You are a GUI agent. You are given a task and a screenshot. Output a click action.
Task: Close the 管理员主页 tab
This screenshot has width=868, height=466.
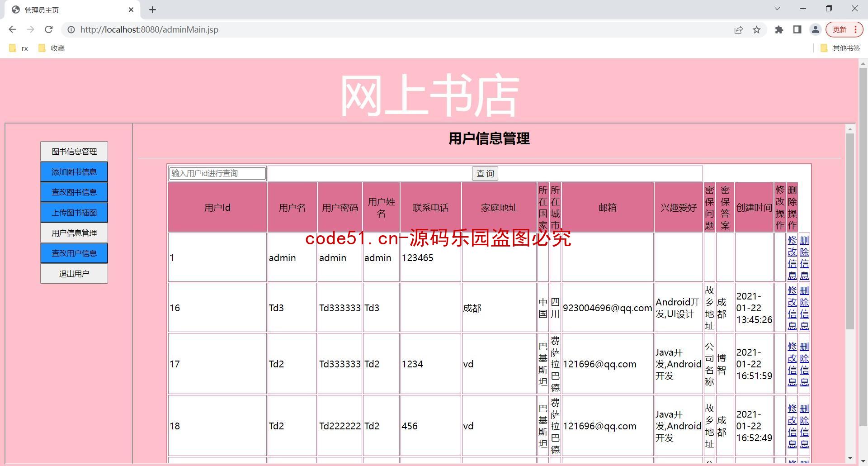pyautogui.click(x=131, y=10)
